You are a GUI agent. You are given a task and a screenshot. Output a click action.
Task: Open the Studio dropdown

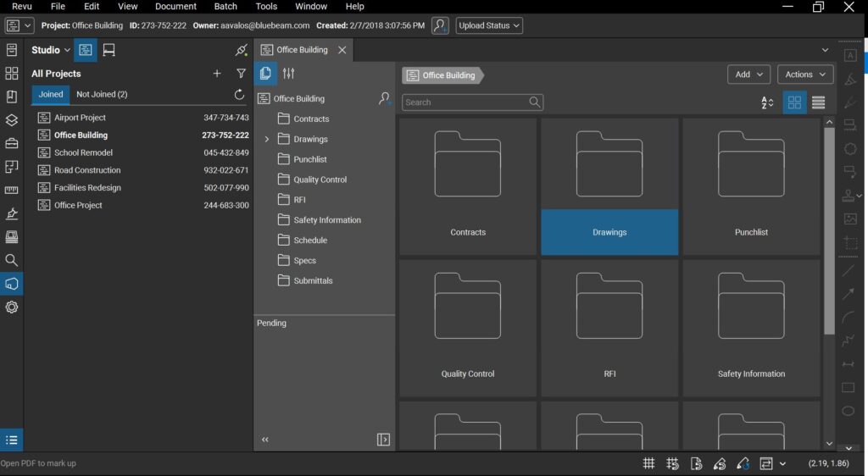[x=50, y=50]
